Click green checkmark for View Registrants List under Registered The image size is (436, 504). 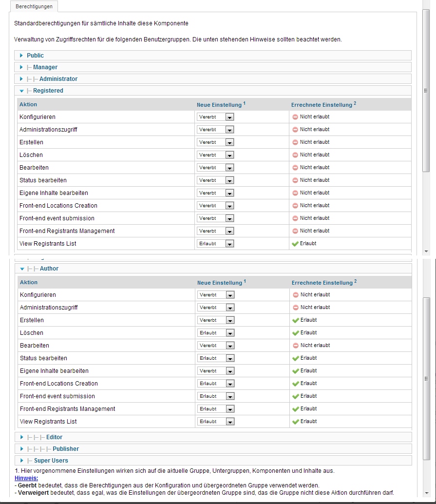(x=295, y=244)
